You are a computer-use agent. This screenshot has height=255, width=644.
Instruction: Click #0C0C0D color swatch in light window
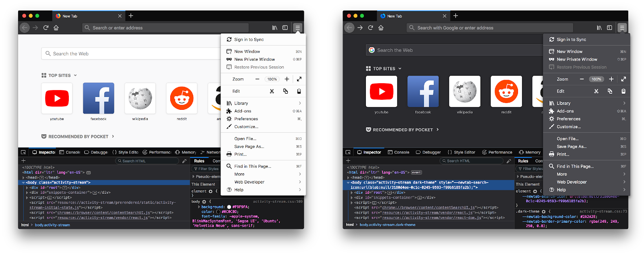click(219, 212)
